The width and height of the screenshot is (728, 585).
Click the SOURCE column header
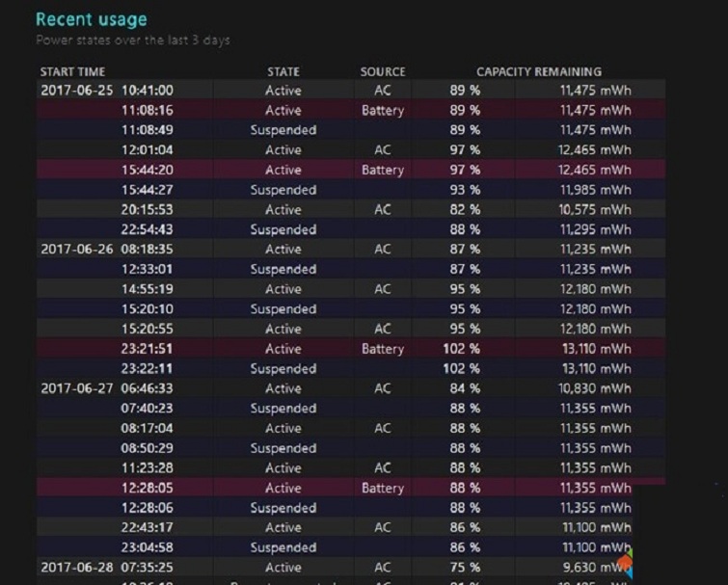point(383,71)
